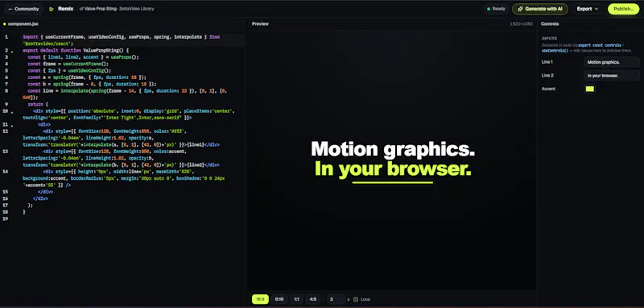Click 'useVideoConfig()' call on line 5

tap(89, 70)
